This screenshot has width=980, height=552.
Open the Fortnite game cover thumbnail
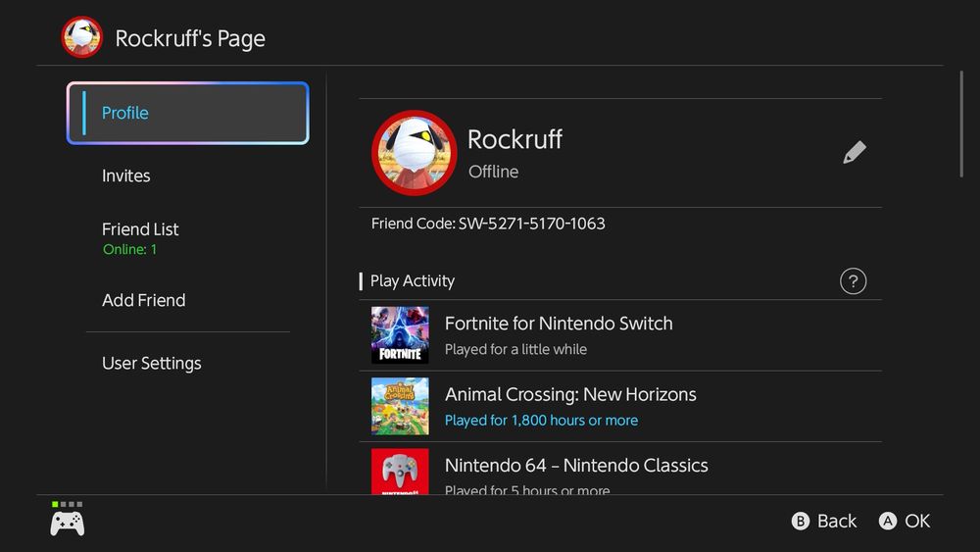[x=400, y=335]
